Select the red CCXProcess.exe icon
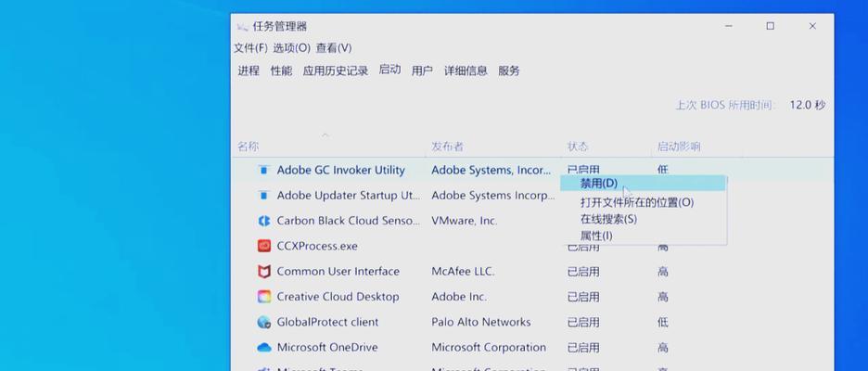 point(264,246)
